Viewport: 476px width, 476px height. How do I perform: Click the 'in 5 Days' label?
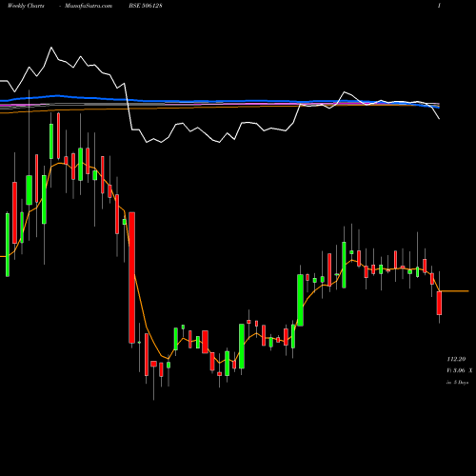(x=457, y=383)
